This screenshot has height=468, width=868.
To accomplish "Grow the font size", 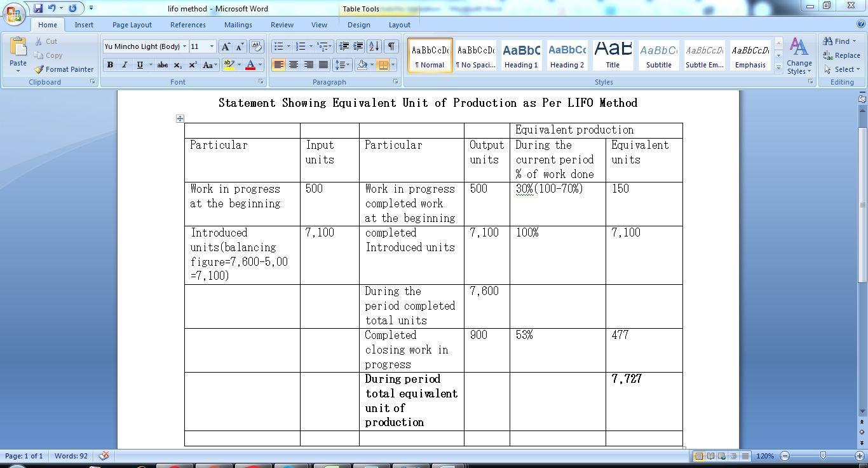I will click(x=226, y=46).
